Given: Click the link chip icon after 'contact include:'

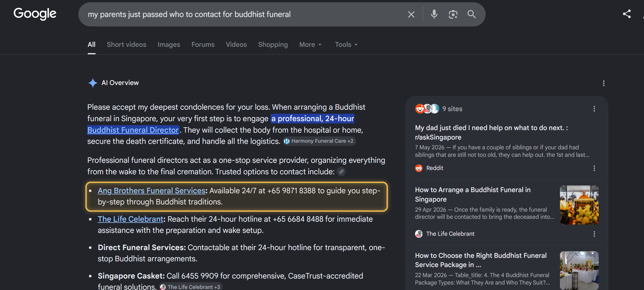Looking at the screenshot, I should point(341,172).
